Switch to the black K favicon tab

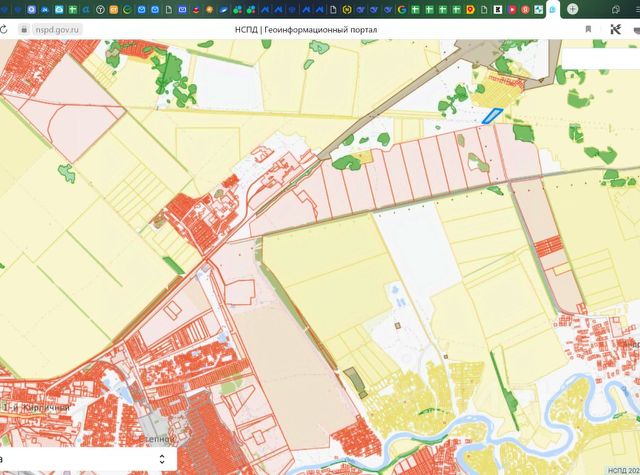point(498,9)
